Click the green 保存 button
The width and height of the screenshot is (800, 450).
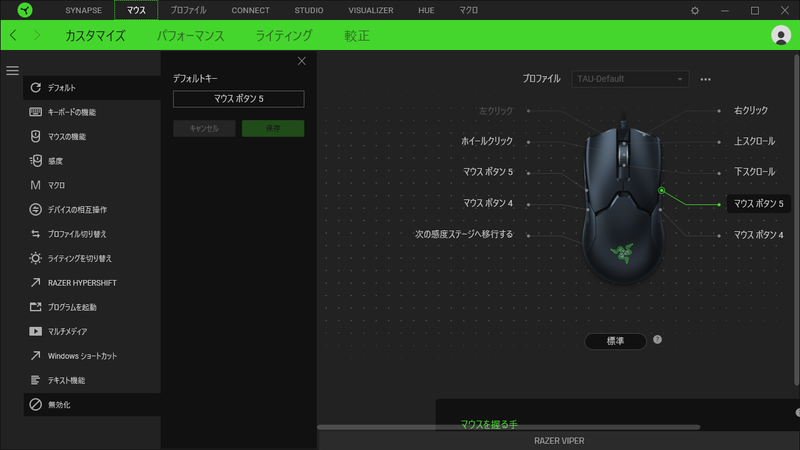point(273,128)
